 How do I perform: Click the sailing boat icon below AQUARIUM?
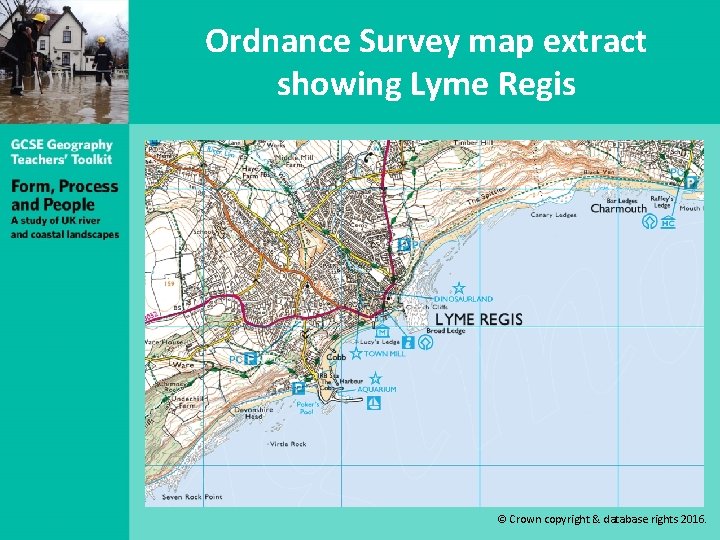pyautogui.click(x=374, y=403)
